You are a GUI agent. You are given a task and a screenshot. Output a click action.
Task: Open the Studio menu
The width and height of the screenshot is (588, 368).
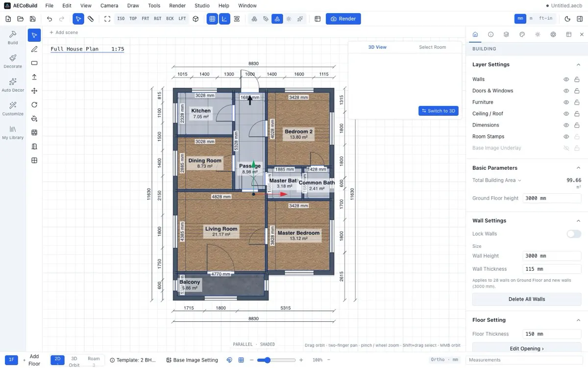pos(202,6)
